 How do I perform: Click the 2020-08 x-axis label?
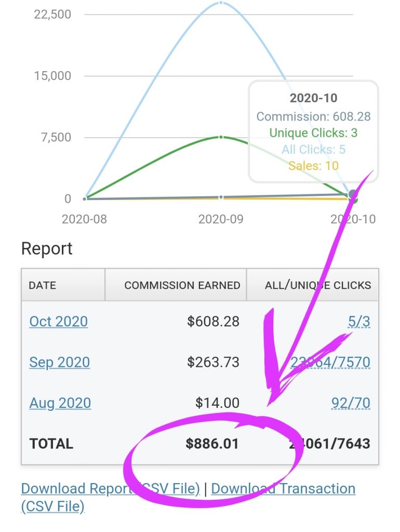[84, 219]
